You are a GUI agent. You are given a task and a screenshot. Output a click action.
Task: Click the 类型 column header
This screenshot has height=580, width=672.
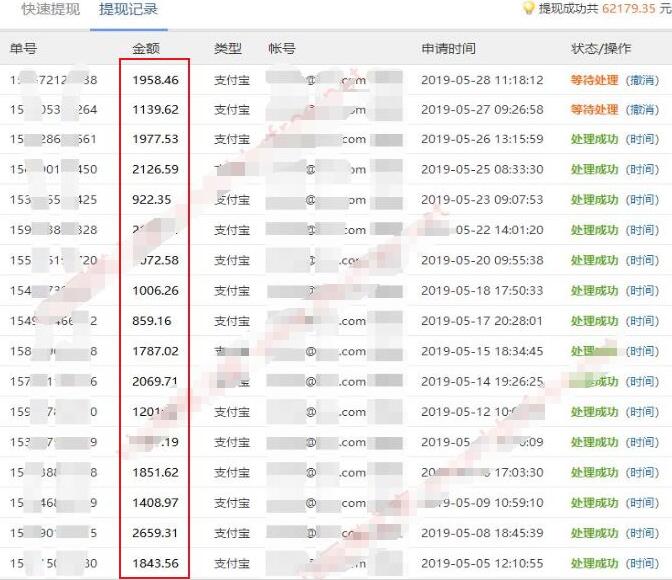pos(228,48)
